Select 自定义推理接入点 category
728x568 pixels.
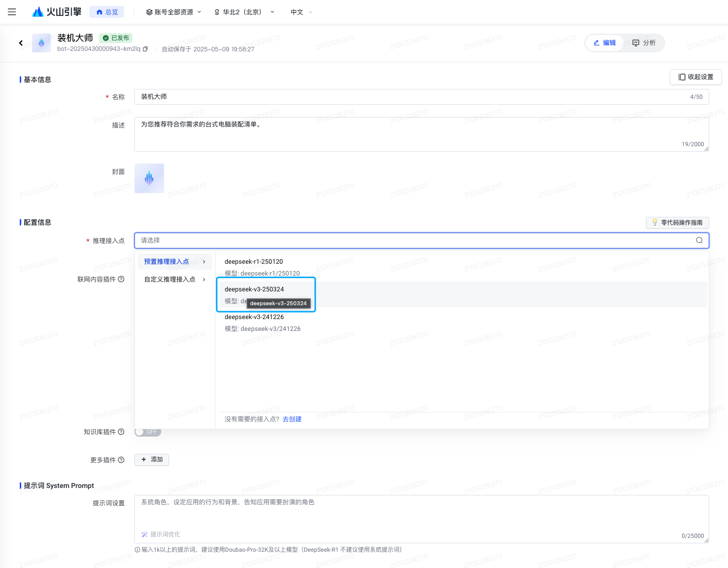175,280
